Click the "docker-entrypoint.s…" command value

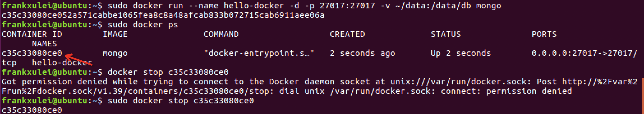pyautogui.click(x=259, y=53)
